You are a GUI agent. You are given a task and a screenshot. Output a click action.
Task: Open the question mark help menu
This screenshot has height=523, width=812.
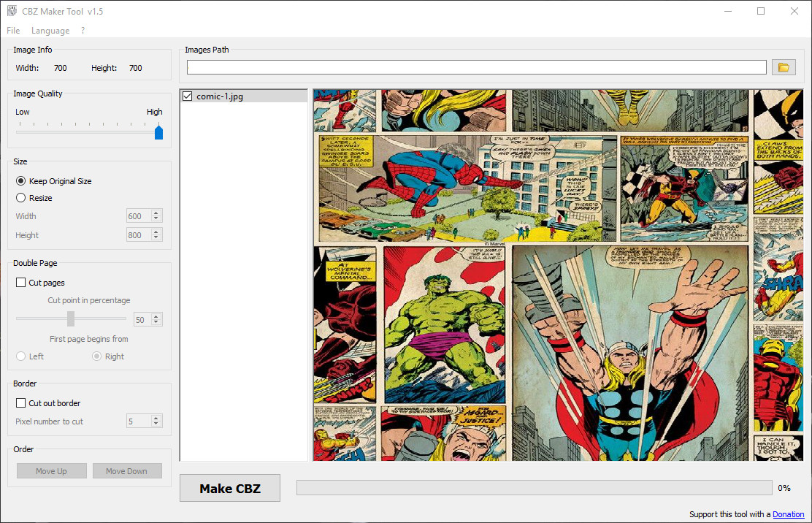click(x=83, y=31)
